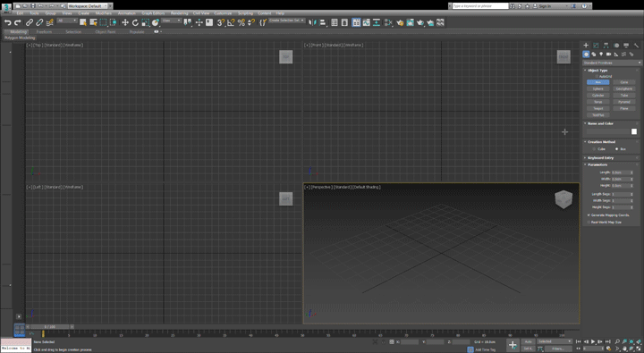Select the Unlink Selection tool
The height and width of the screenshot is (353, 644).
(39, 22)
